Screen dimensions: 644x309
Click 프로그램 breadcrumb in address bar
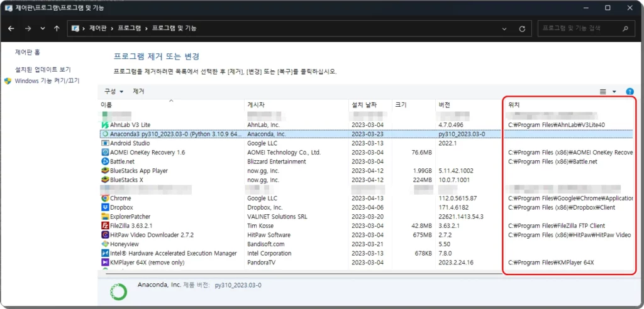(130, 29)
